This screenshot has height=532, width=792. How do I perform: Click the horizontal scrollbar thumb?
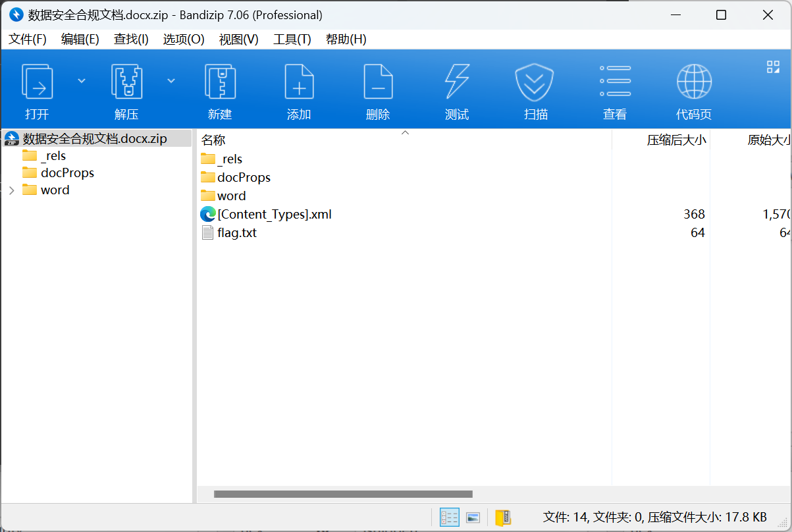pyautogui.click(x=343, y=494)
